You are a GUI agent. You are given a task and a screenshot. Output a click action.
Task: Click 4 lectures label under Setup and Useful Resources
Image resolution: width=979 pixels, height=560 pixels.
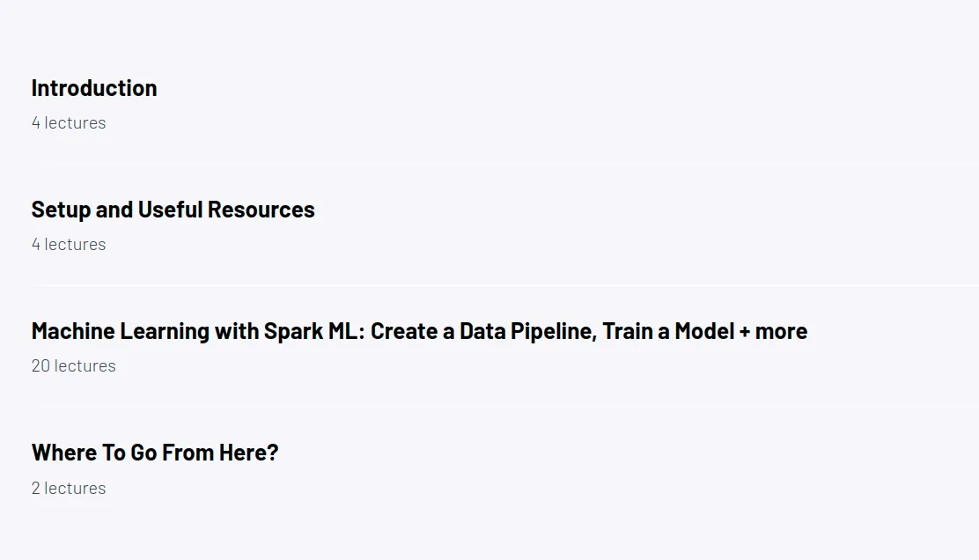click(x=69, y=245)
